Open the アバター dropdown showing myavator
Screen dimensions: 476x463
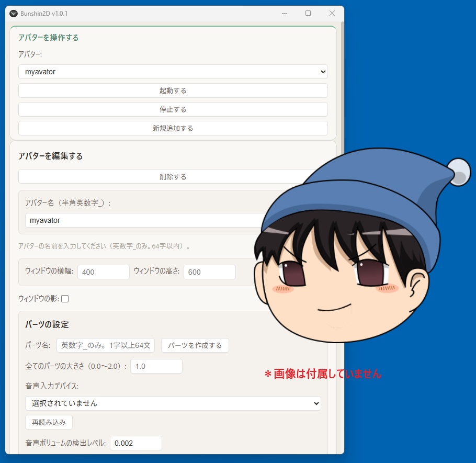click(173, 72)
